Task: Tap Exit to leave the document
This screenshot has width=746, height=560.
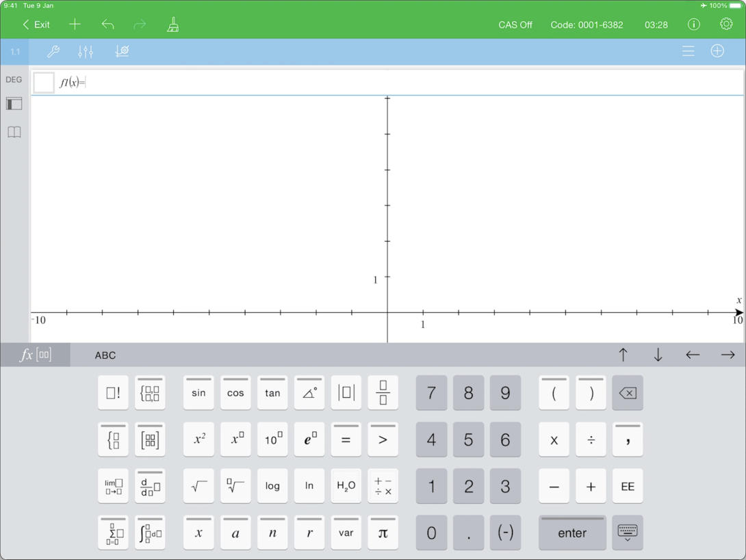Action: click(x=36, y=25)
